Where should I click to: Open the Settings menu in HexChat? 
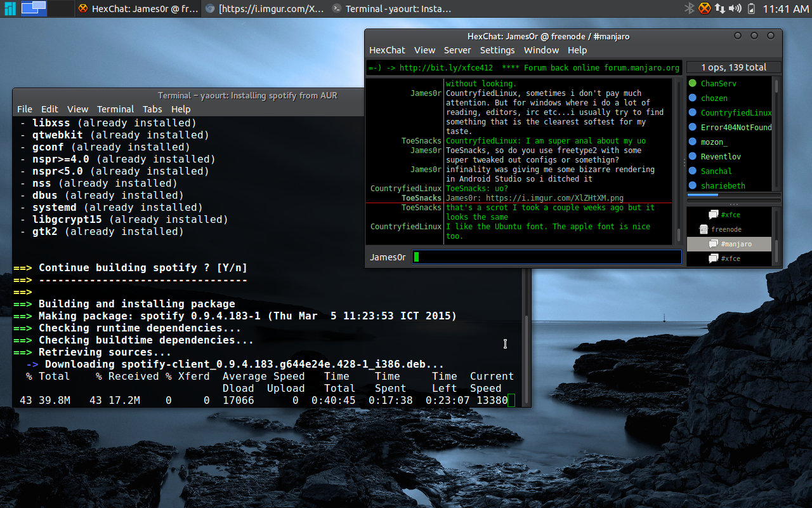497,50
